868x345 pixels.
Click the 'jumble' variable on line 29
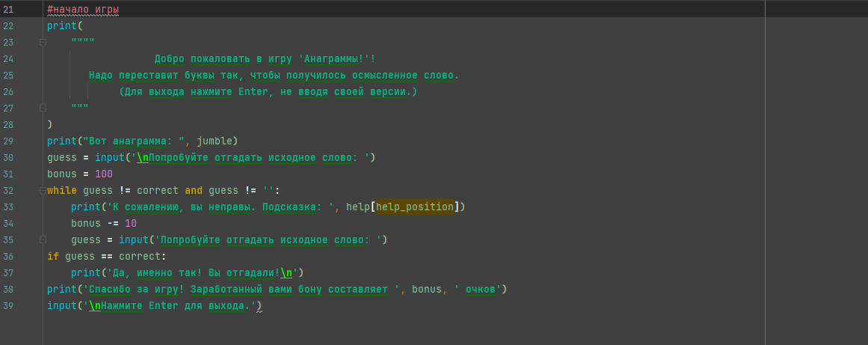tap(215, 141)
